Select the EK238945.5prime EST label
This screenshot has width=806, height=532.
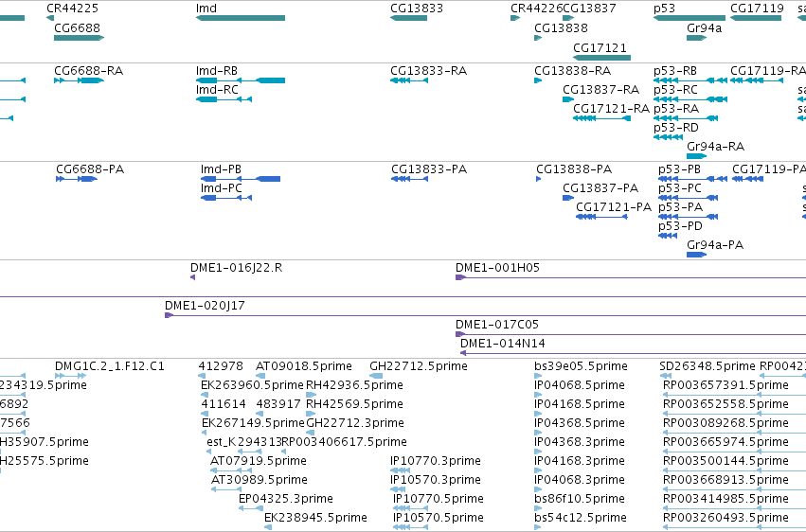pyautogui.click(x=315, y=518)
